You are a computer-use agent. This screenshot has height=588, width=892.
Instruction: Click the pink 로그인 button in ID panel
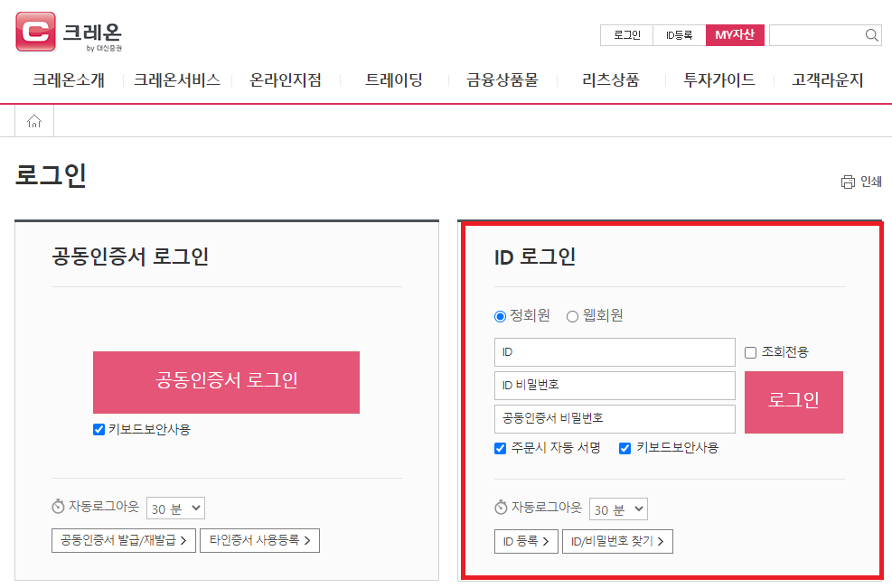(x=793, y=402)
